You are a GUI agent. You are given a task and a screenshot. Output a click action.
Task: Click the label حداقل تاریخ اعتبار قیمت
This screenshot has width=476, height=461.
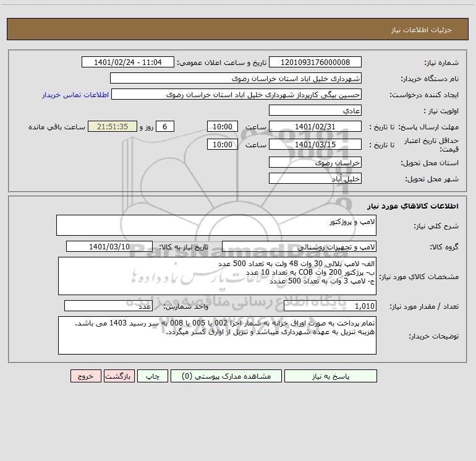pos(431,145)
